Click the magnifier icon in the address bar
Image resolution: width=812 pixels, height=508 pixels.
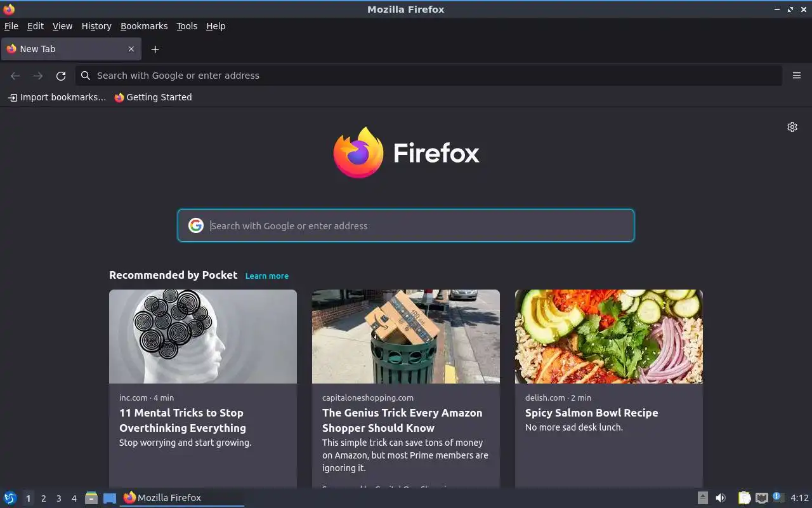pyautogui.click(x=86, y=76)
